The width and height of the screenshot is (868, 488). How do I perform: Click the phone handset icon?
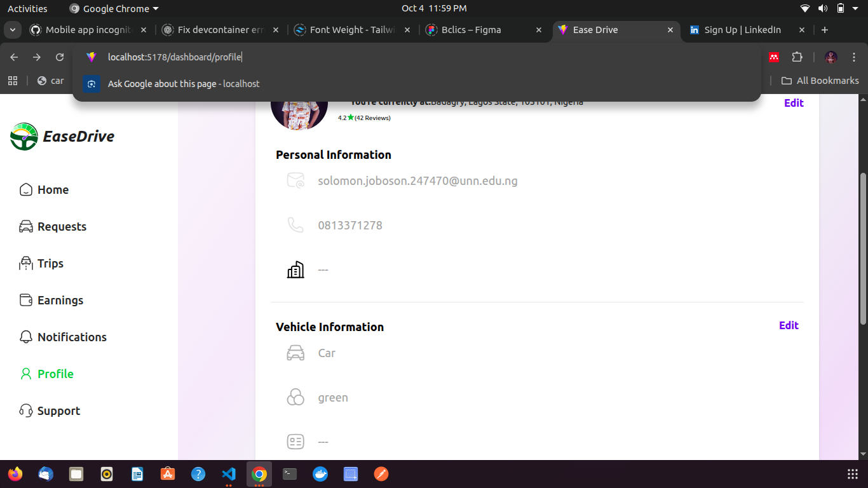[295, 225]
